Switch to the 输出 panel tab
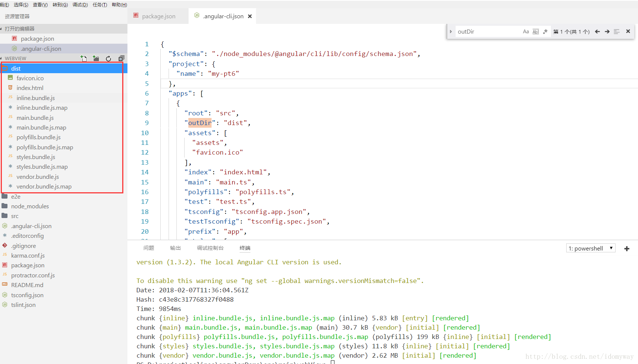Viewport: 638px width, 364px height. (x=175, y=248)
